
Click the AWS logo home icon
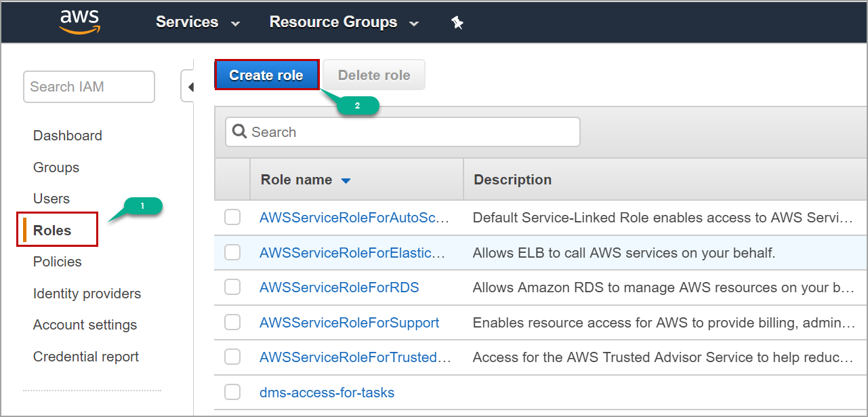click(79, 22)
